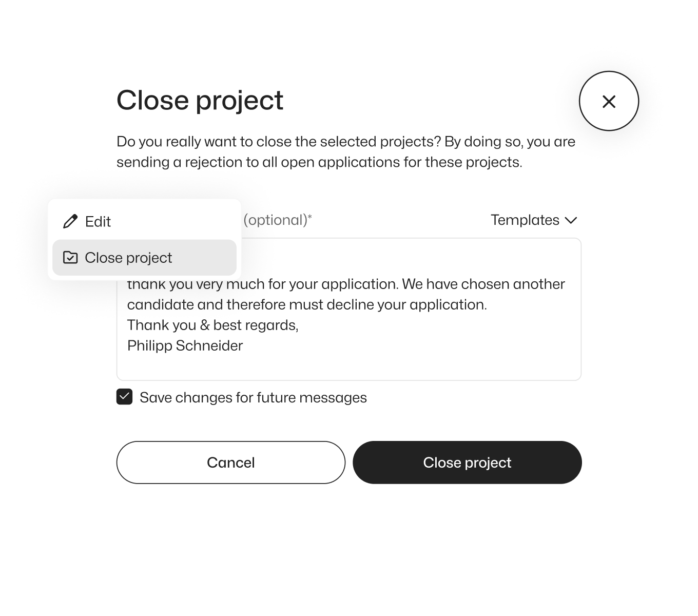
Task: Click the "sending a rejection to all open applications" line
Action: pos(319,162)
